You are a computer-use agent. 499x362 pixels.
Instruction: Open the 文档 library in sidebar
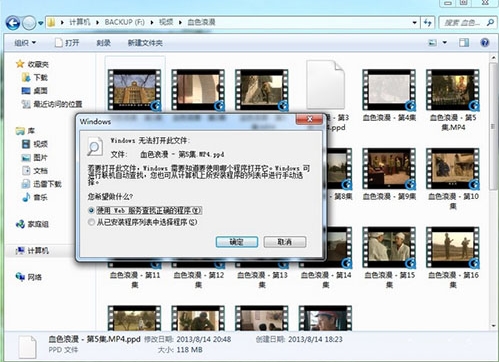tap(35, 171)
